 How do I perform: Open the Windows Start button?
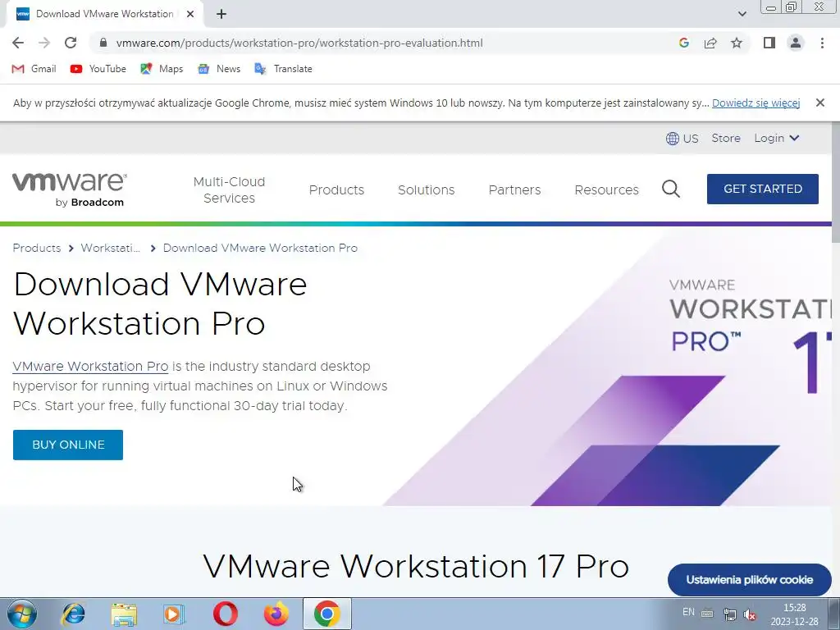pos(22,614)
